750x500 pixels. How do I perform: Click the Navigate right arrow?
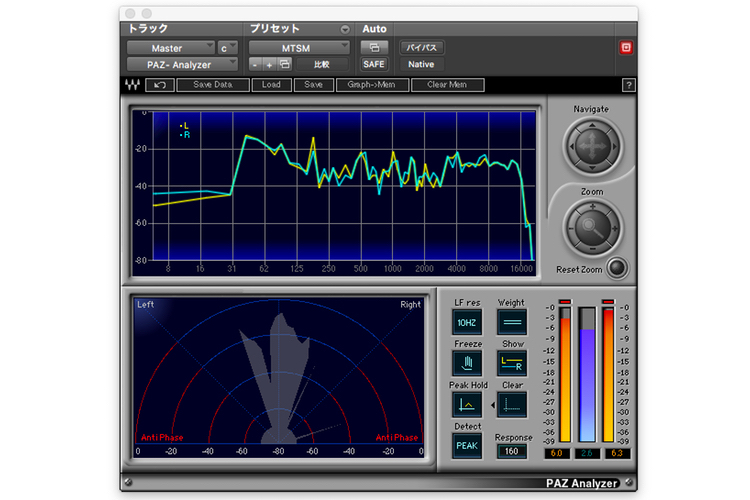[x=615, y=147]
